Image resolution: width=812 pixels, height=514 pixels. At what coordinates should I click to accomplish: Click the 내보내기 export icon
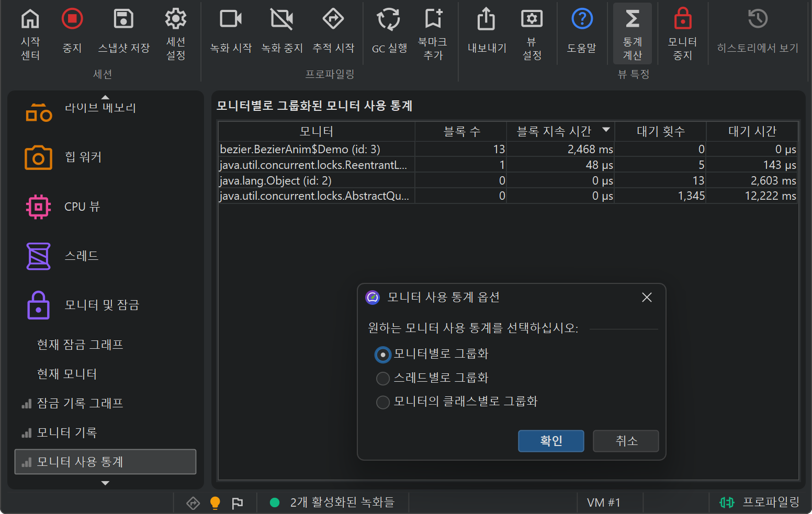487,19
